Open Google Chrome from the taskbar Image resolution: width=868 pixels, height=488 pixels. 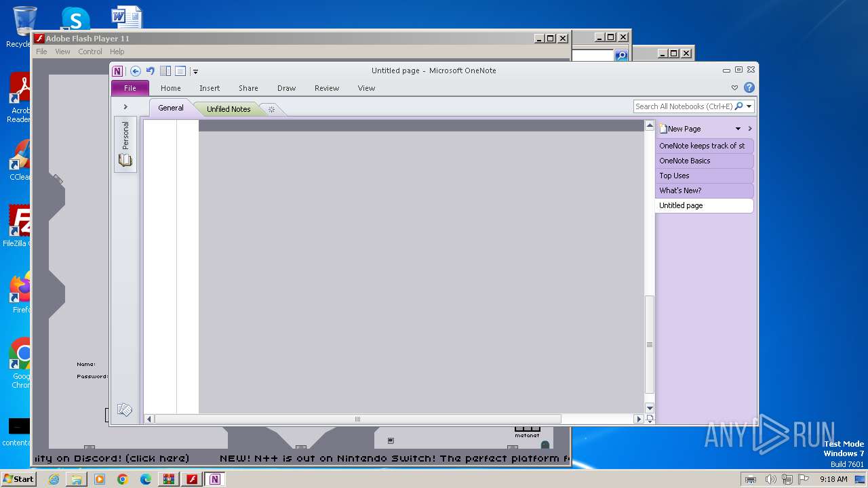point(123,479)
